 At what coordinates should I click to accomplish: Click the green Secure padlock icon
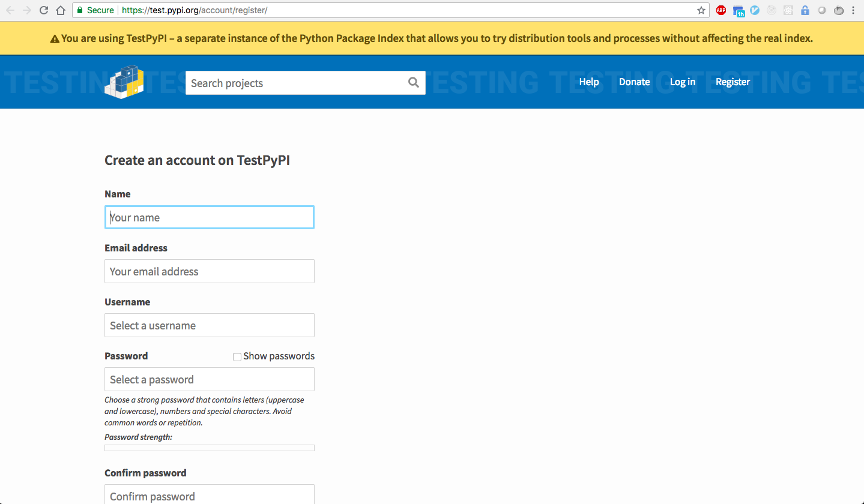(x=79, y=10)
